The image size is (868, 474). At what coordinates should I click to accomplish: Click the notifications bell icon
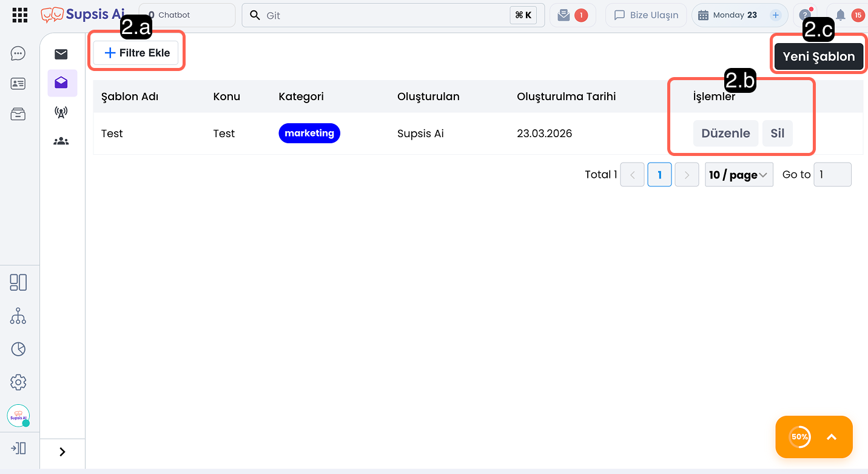click(841, 15)
